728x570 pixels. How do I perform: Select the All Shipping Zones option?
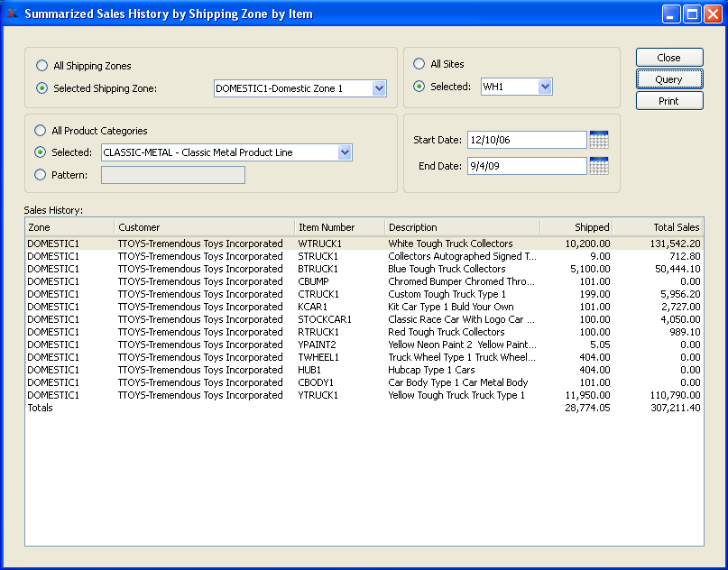(x=41, y=66)
